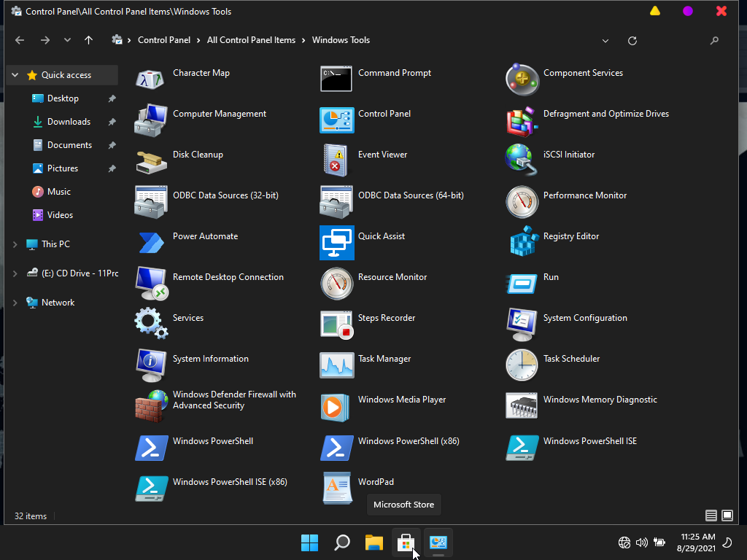Open File Explorer from taskbar
Viewport: 747px width, 560px height.
coord(374,542)
